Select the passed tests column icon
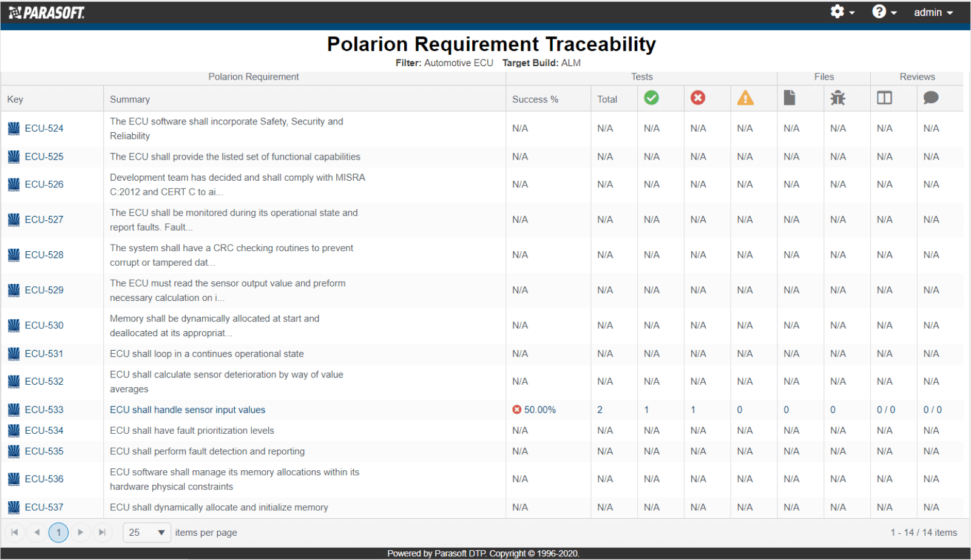This screenshot has width=971, height=560. tap(652, 98)
